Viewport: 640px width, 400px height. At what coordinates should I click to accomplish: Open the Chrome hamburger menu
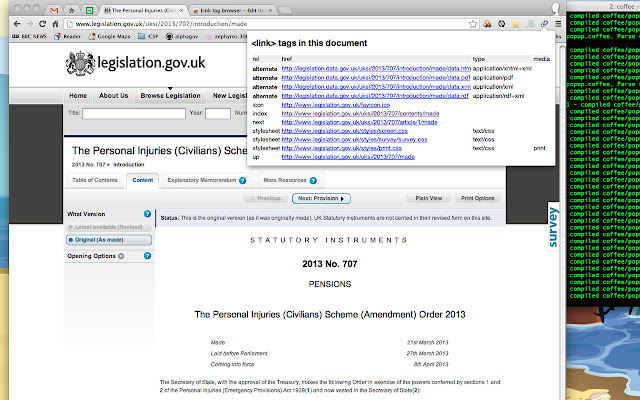click(x=558, y=24)
